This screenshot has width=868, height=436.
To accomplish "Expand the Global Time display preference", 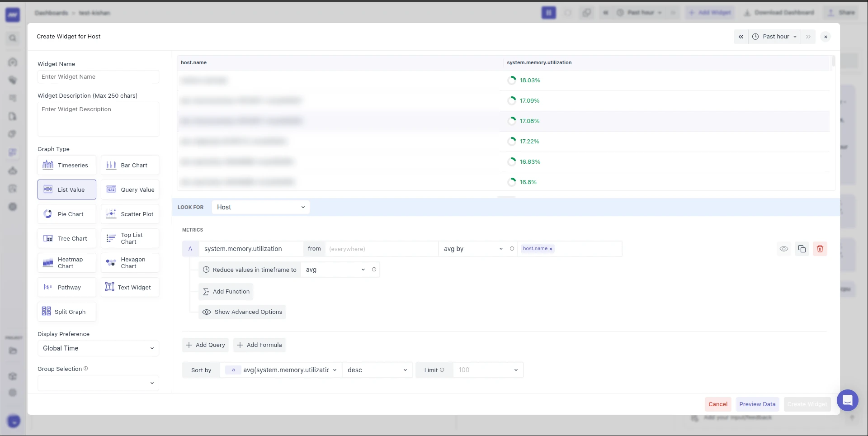I will (98, 348).
